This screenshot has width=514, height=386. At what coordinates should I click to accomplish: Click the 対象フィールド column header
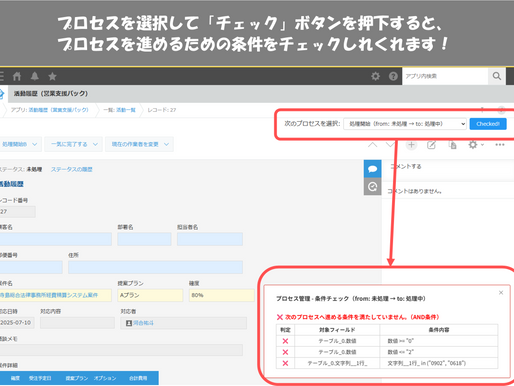337,330
